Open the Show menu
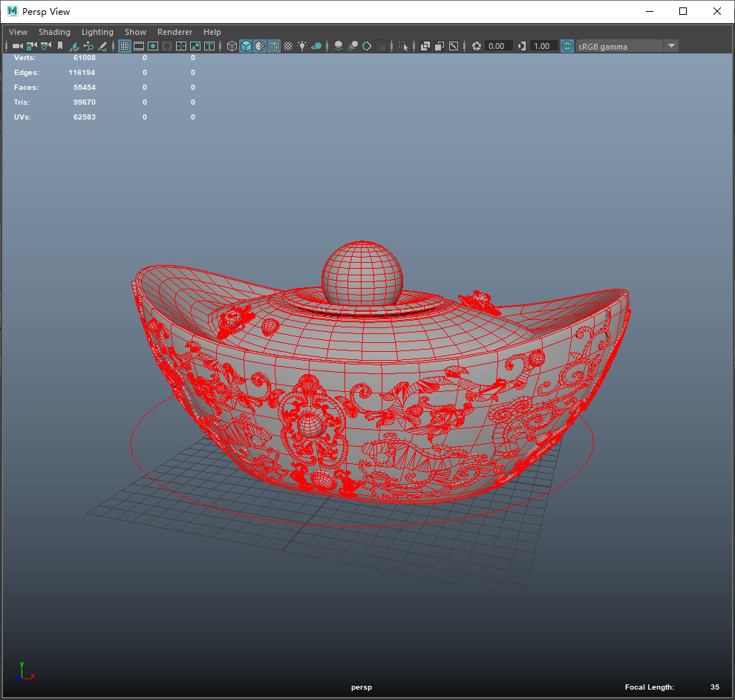Screen dimensions: 735x700 (135, 32)
